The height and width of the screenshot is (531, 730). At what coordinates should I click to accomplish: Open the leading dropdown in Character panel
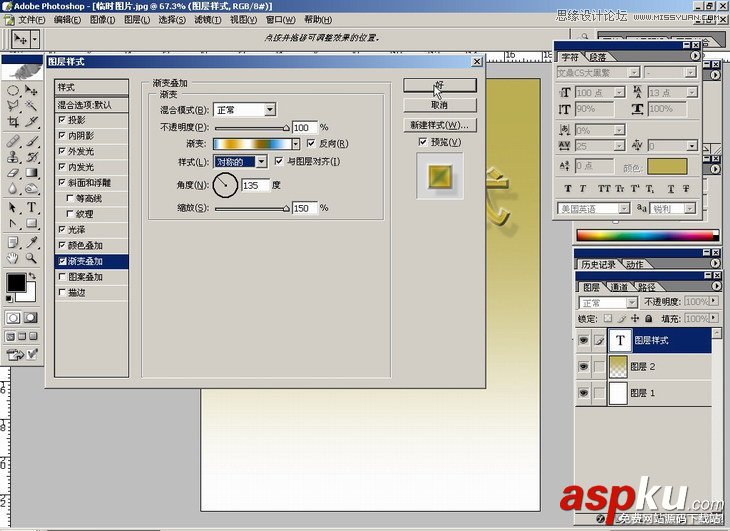(691, 93)
